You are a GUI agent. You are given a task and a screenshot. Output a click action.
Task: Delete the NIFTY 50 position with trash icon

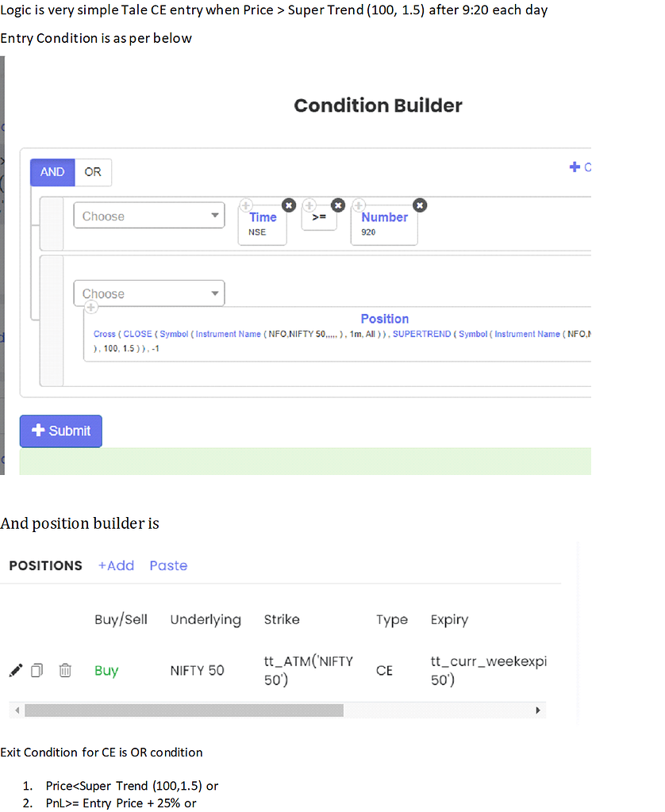(65, 671)
